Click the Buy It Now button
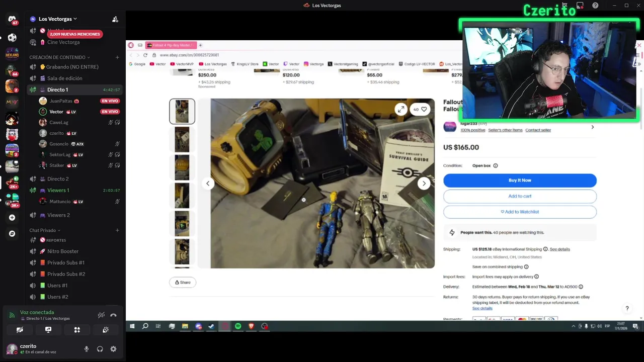The width and height of the screenshot is (644, 362). point(520,180)
